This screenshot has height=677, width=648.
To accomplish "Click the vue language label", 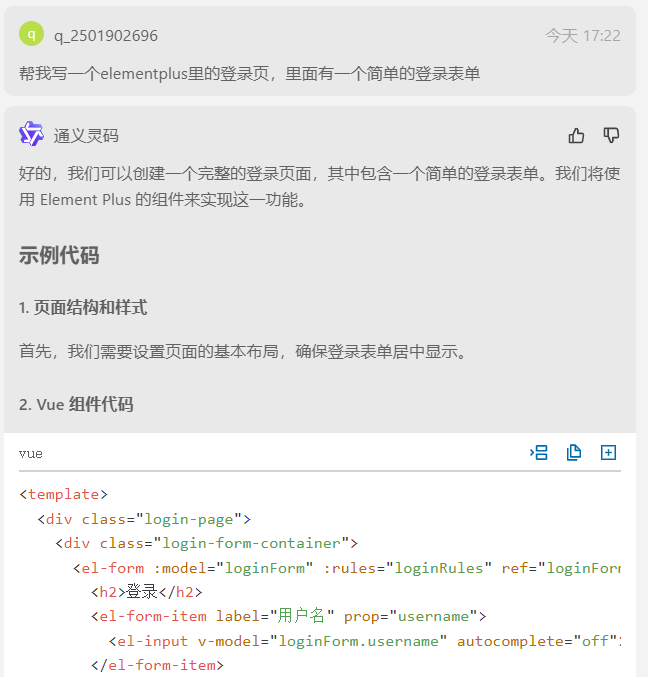I will (31, 453).
